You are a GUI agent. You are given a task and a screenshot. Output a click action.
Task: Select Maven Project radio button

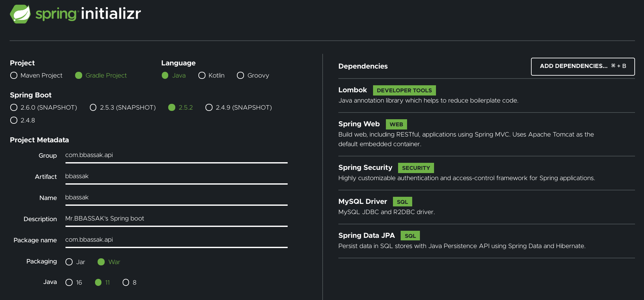pyautogui.click(x=14, y=75)
